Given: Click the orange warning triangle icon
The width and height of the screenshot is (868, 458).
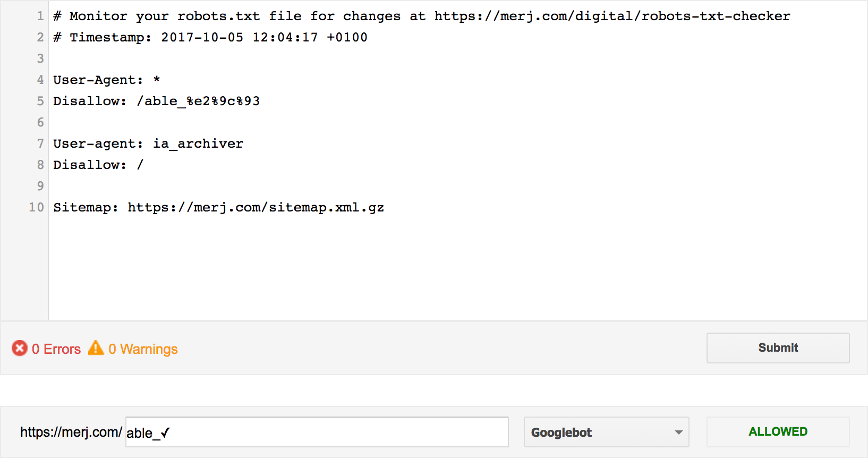Looking at the screenshot, I should click(96, 348).
